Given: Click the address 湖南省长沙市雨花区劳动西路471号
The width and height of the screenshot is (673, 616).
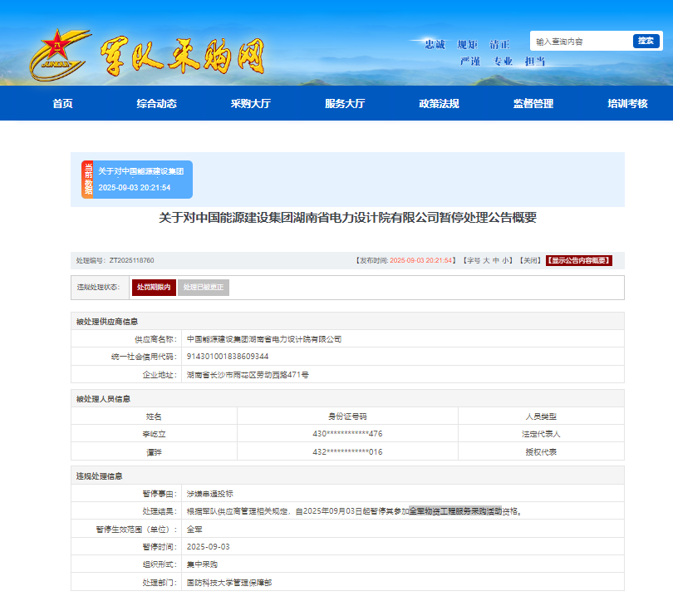Looking at the screenshot, I should [x=248, y=375].
